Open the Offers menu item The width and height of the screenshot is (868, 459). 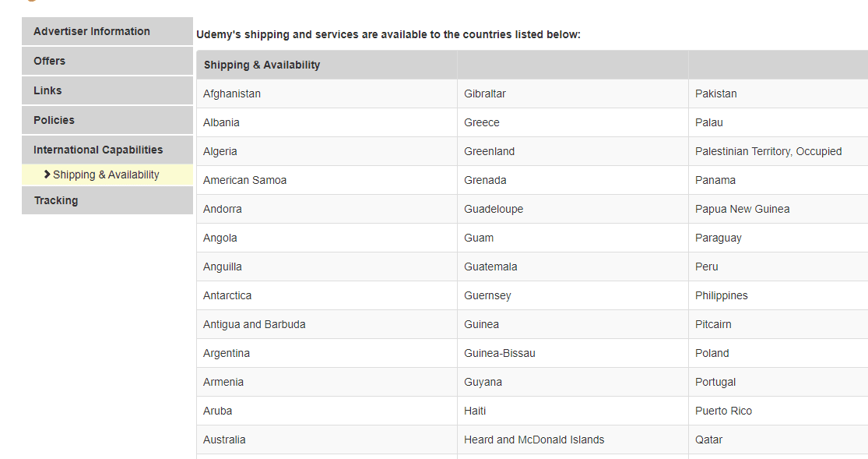tap(107, 61)
